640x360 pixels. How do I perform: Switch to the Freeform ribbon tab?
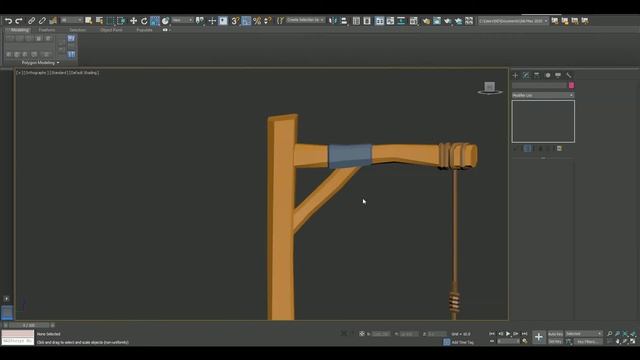(x=47, y=30)
